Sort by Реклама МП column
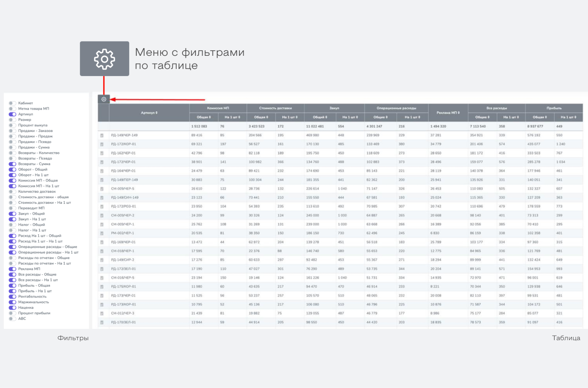The image size is (588, 388). [448, 113]
